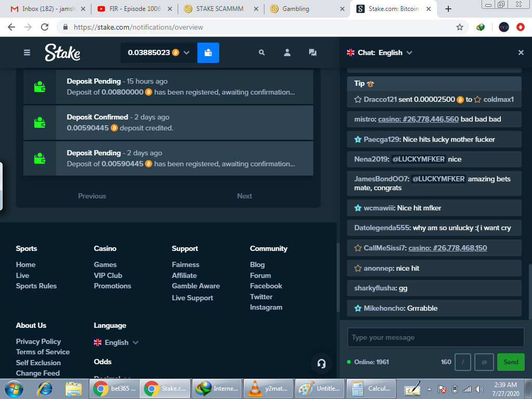
Task: Click the IDM browser extension icon
Action: click(x=481, y=27)
